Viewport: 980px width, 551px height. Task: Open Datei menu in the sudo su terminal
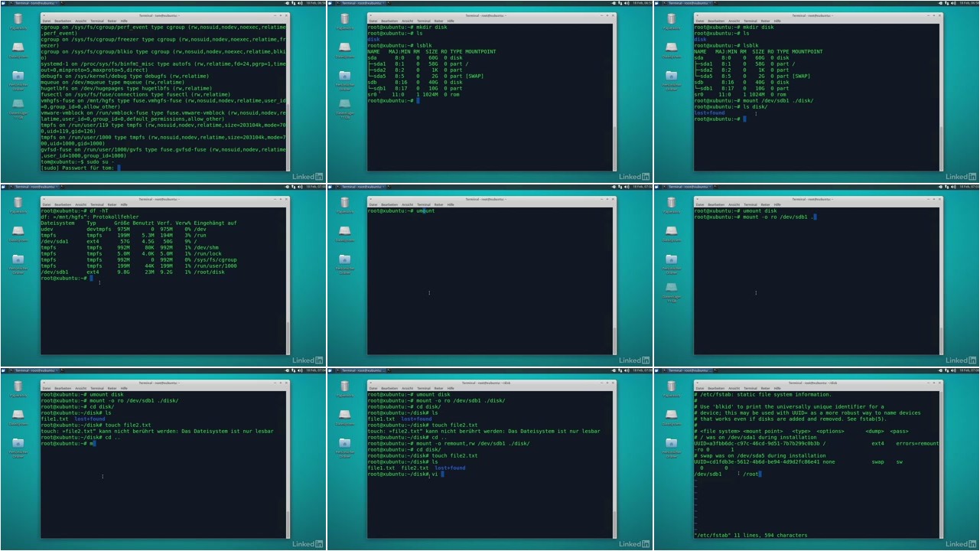(46, 21)
